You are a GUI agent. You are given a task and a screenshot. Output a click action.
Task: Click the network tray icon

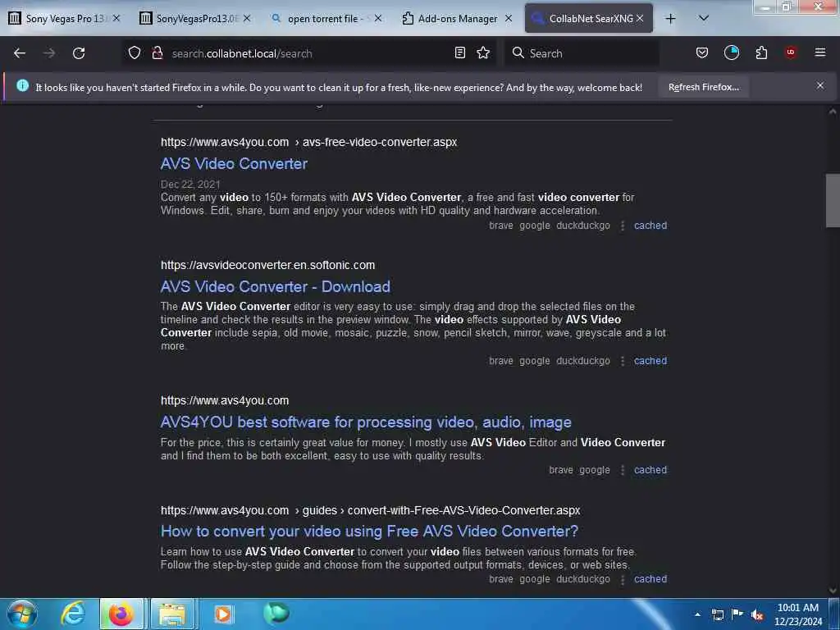click(x=717, y=614)
